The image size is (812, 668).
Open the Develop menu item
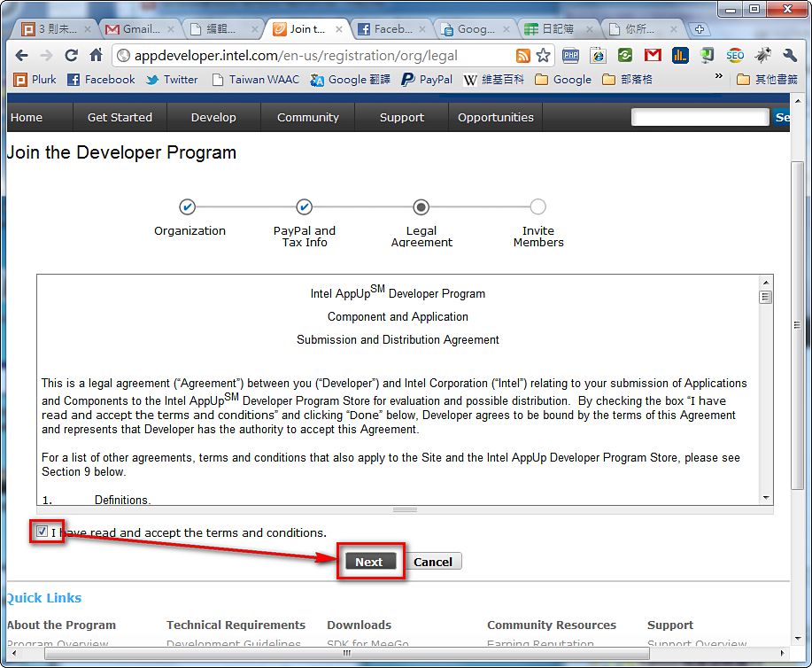(213, 117)
